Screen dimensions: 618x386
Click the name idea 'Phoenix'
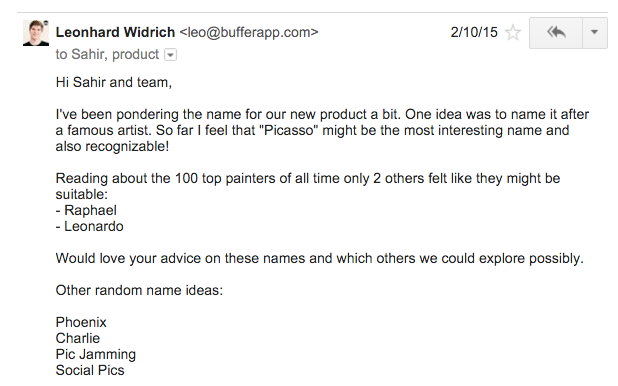(81, 323)
